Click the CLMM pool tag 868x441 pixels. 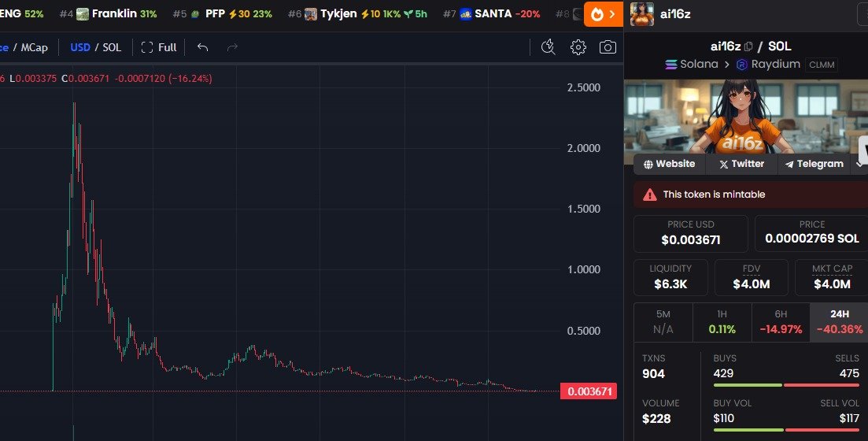822,65
